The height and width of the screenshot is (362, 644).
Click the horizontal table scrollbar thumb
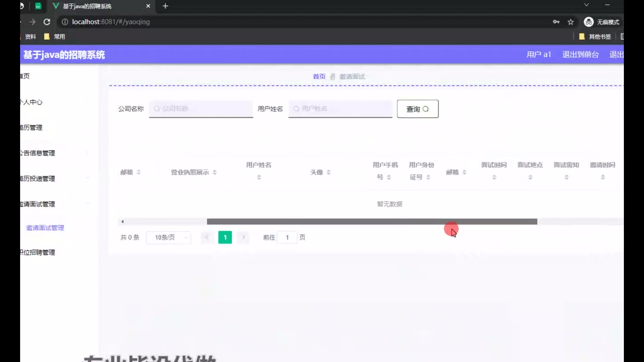(372, 222)
